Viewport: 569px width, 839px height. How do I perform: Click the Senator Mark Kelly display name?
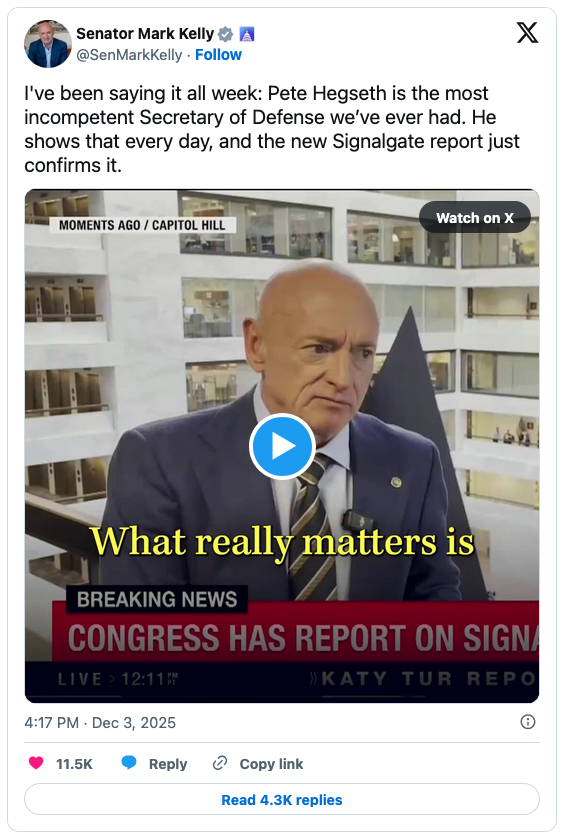(145, 34)
